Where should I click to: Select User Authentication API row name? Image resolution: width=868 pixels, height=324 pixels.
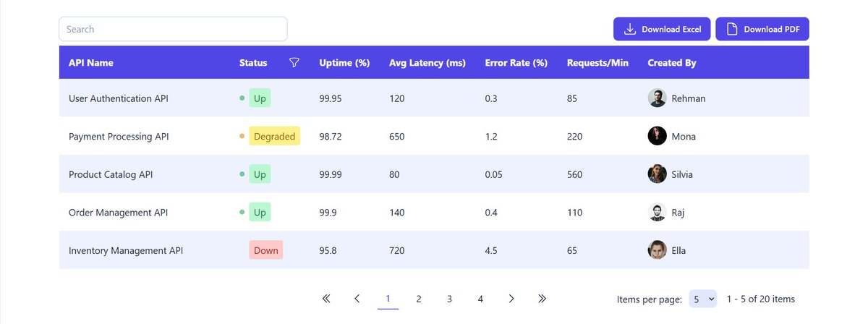point(119,98)
